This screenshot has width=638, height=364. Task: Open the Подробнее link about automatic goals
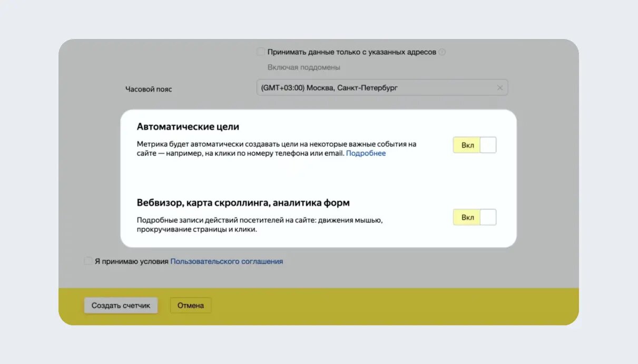click(366, 153)
